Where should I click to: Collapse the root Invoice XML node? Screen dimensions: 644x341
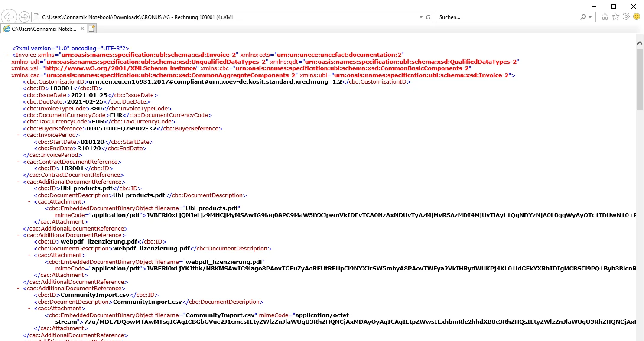[7, 55]
